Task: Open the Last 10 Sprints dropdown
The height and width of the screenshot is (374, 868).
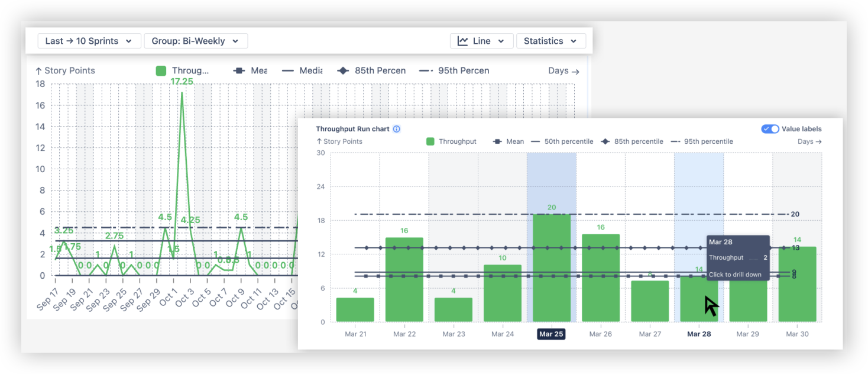Action: pyautogui.click(x=89, y=41)
